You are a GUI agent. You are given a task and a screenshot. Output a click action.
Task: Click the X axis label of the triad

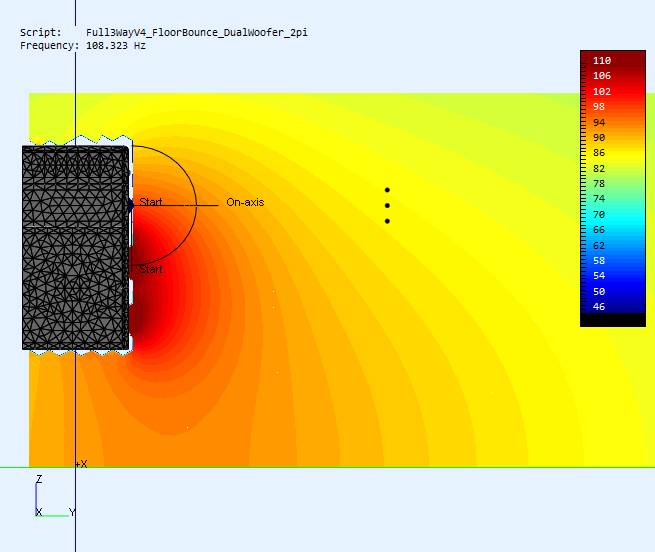[39, 512]
